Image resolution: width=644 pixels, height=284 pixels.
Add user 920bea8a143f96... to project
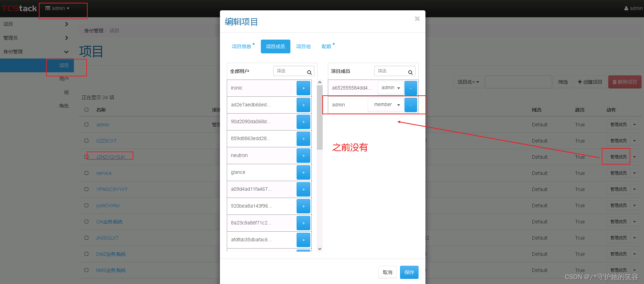point(303,206)
